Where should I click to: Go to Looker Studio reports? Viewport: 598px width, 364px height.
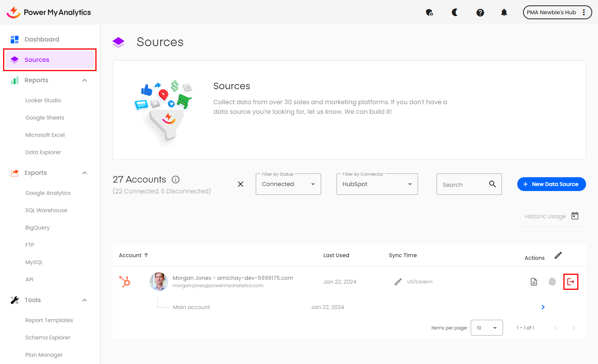coord(43,100)
